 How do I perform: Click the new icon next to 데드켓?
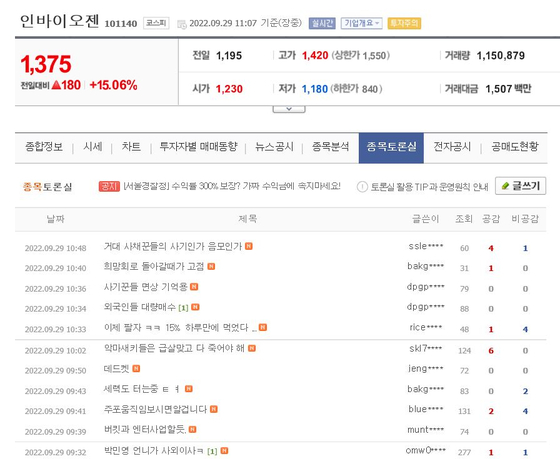[136, 368]
